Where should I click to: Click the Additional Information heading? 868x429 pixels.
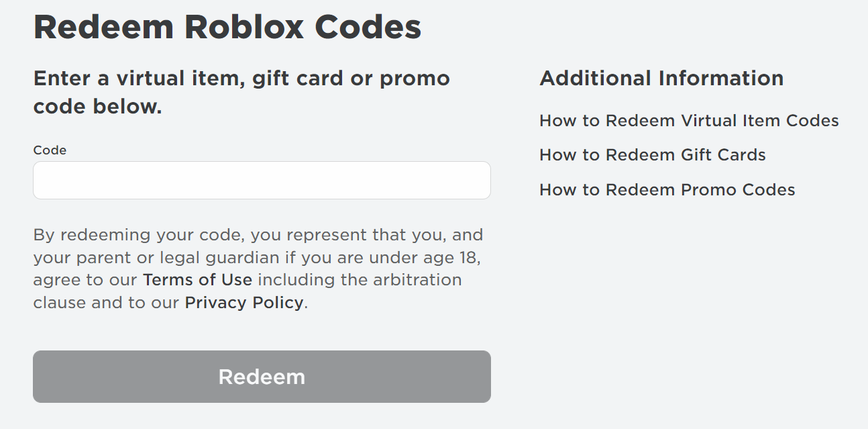[x=661, y=78]
